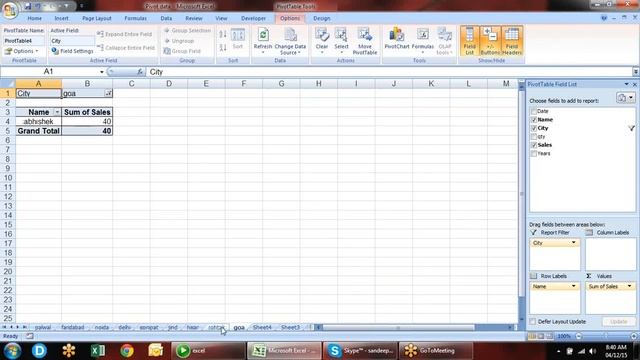Uncheck the Name field checkbox

[534, 120]
